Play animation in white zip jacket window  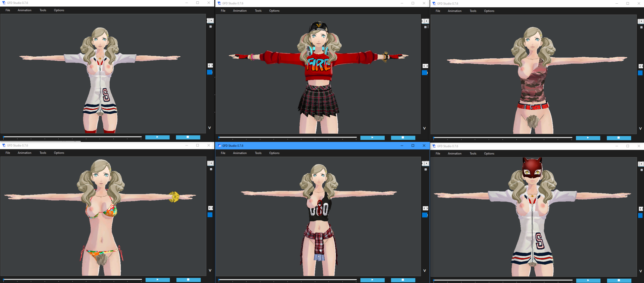pos(157,137)
